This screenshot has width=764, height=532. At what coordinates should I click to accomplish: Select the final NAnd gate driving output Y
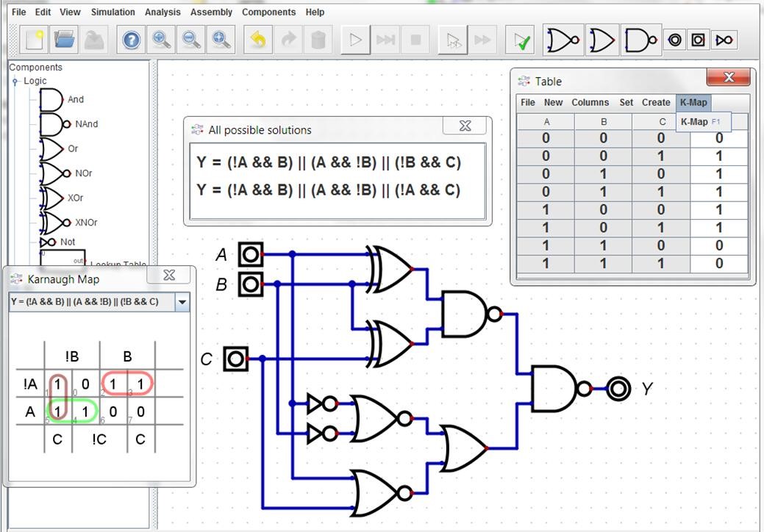coord(561,389)
